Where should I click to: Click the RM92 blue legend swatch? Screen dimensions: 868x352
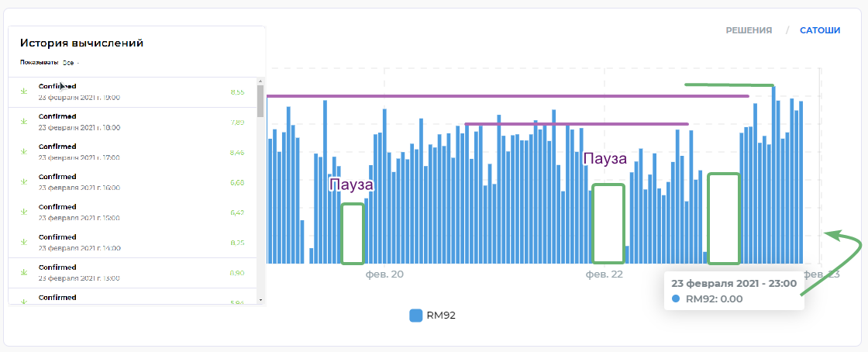(x=416, y=316)
